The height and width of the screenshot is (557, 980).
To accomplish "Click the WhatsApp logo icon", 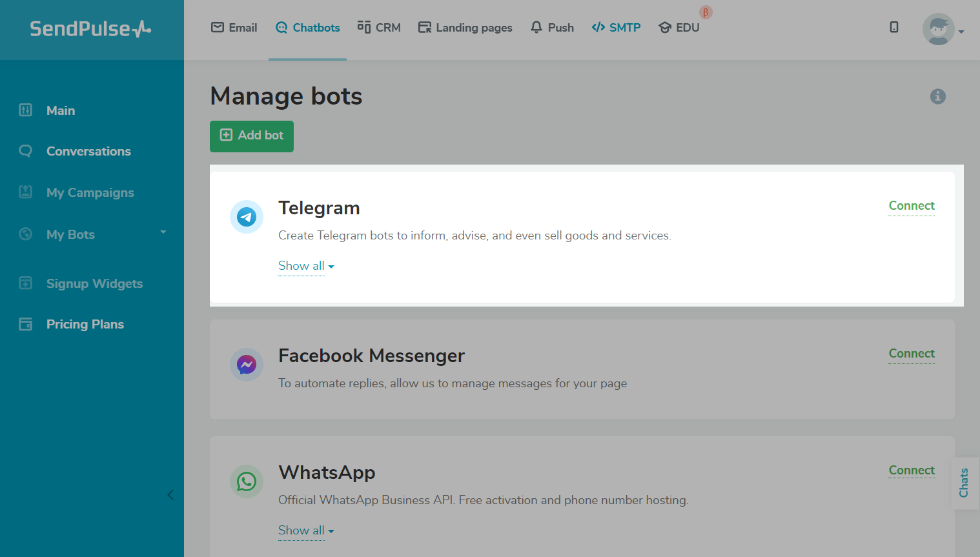I will pos(247,481).
